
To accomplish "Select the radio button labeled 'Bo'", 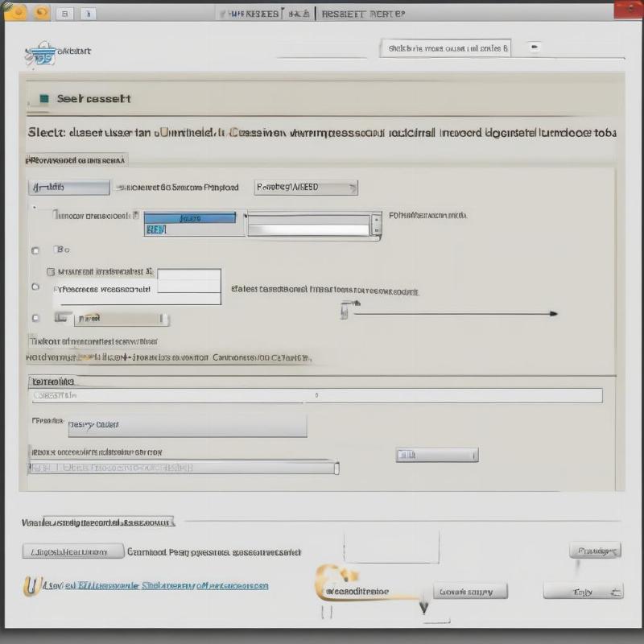I will 35,250.
